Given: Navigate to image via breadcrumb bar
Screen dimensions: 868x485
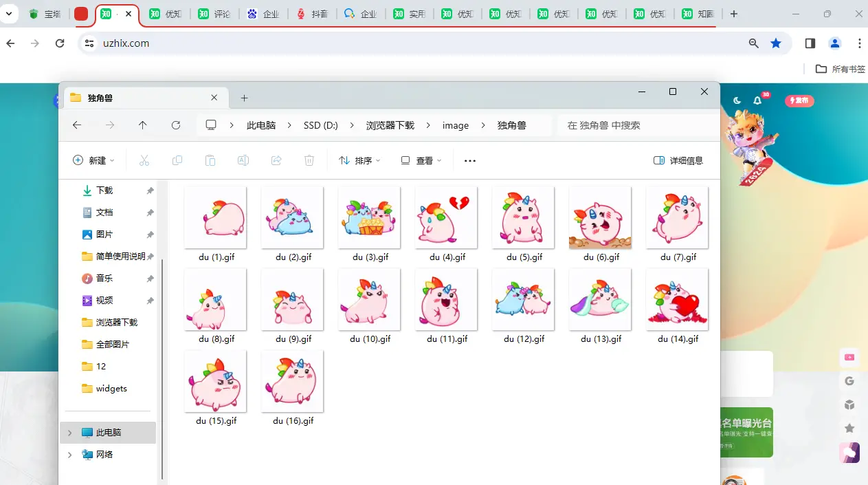Looking at the screenshot, I should (455, 125).
